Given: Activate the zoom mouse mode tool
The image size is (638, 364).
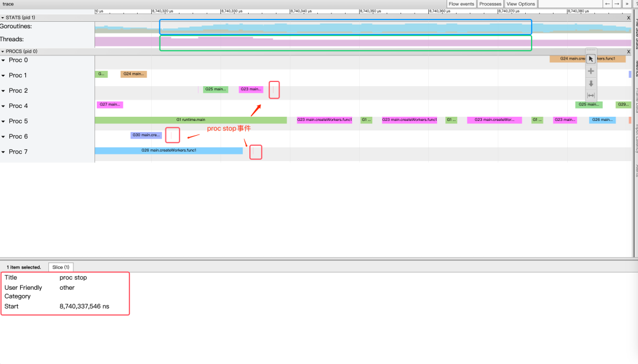Looking at the screenshot, I should 591,83.
